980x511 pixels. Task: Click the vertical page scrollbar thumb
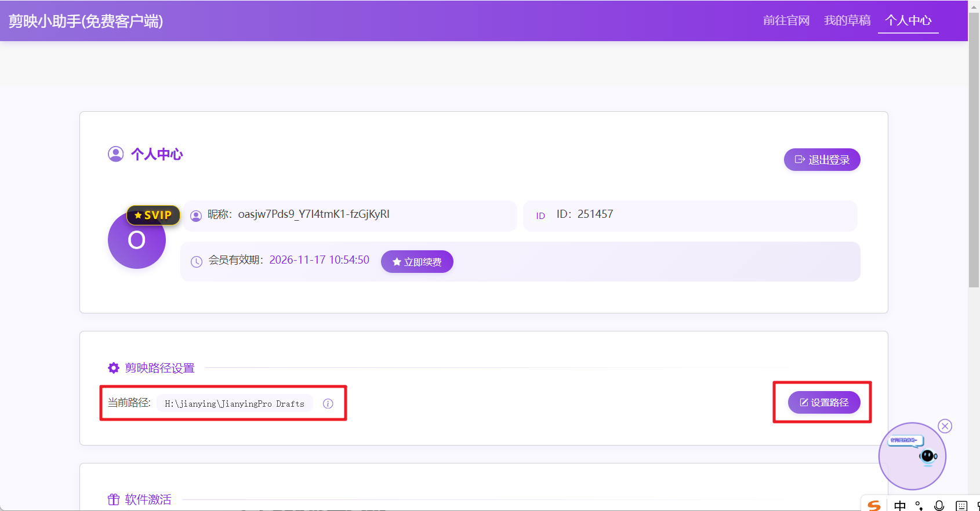[x=974, y=151]
